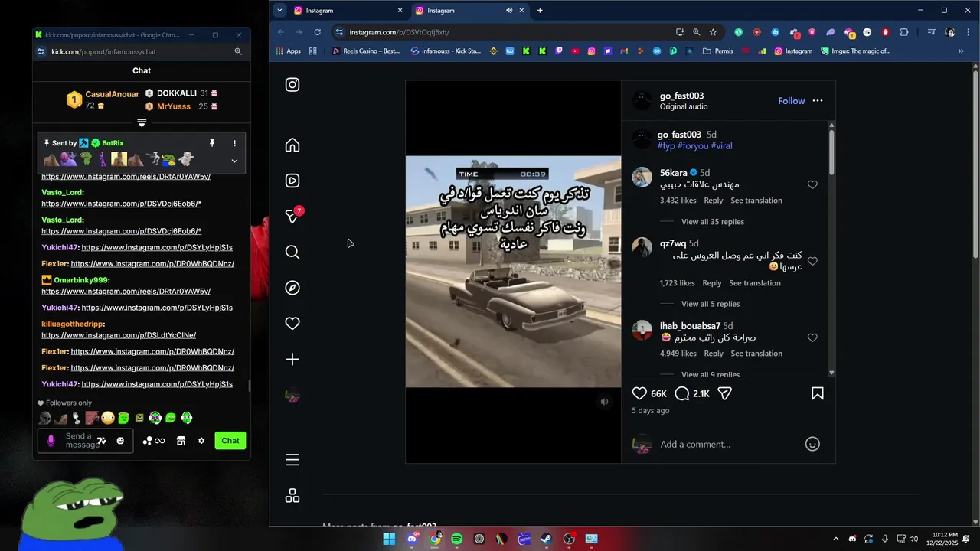
Task: Like ihab_bouabsa7's comment
Action: coord(812,337)
